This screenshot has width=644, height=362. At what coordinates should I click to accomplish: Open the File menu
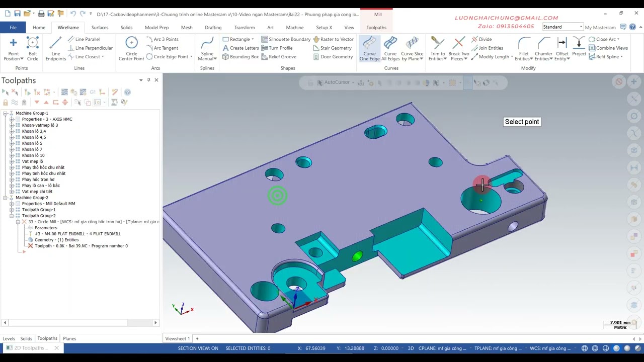point(13,28)
